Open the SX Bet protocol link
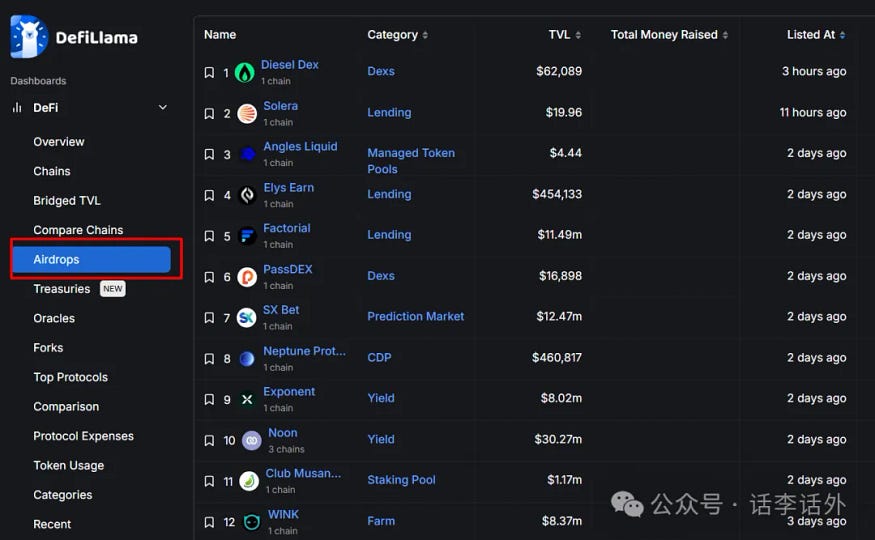 coord(281,310)
